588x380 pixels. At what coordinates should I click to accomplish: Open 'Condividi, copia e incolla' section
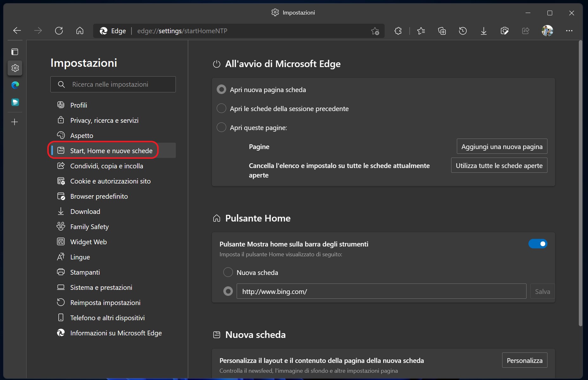[113, 166]
